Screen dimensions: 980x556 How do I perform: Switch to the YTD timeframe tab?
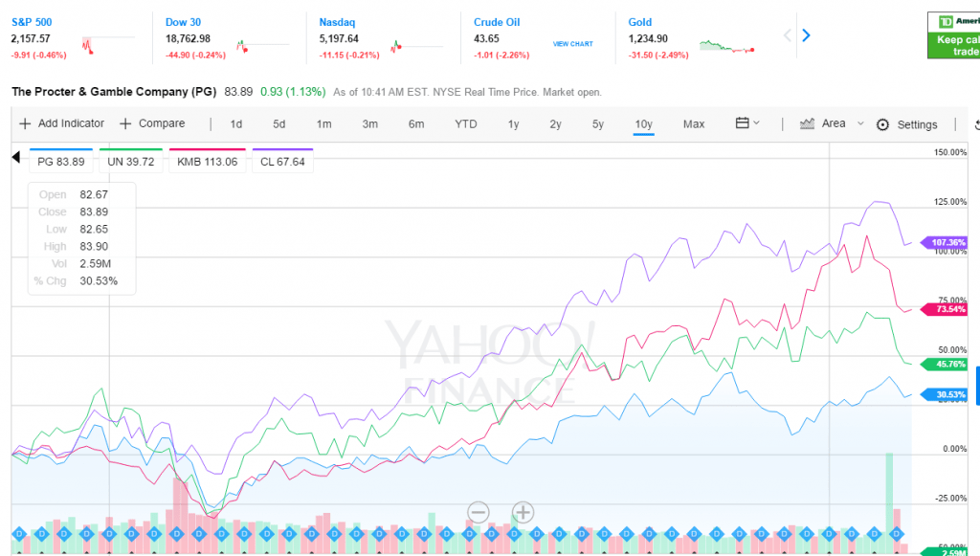[x=465, y=124]
